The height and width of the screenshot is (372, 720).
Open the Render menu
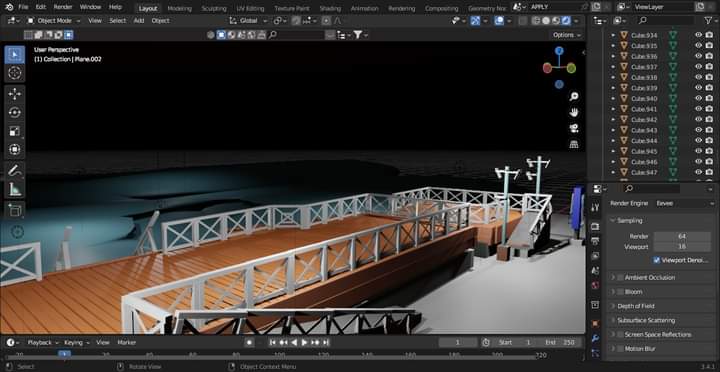pos(63,7)
